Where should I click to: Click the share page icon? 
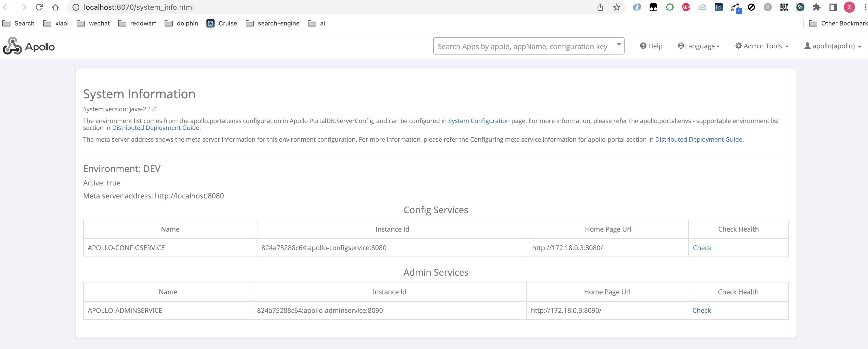pos(600,7)
